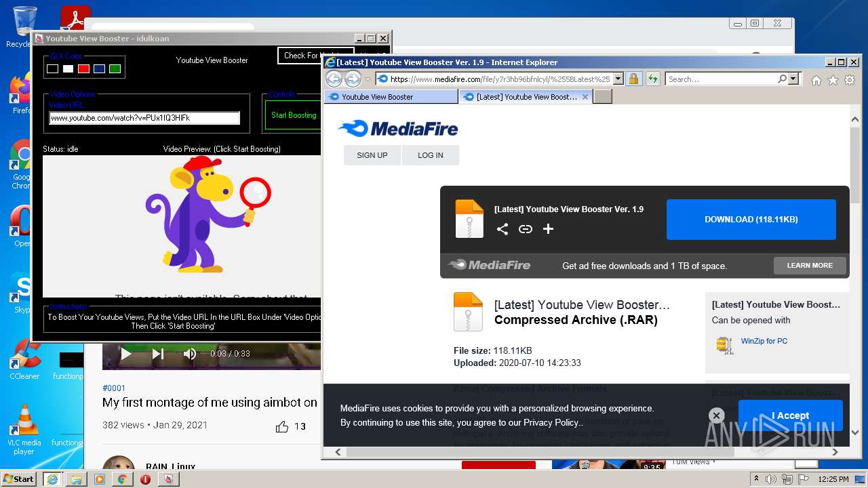The height and width of the screenshot is (488, 868).
Task: Go forward in Internet Explorer
Action: pyautogui.click(x=353, y=79)
